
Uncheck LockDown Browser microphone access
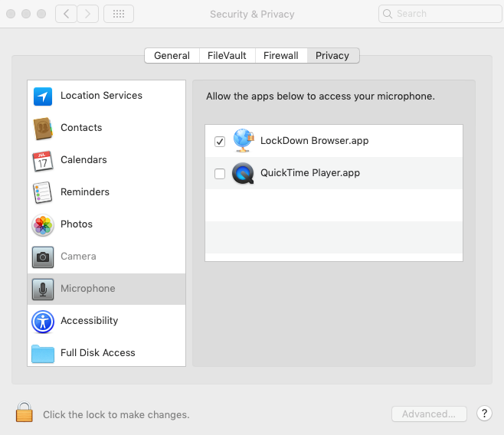pos(220,142)
